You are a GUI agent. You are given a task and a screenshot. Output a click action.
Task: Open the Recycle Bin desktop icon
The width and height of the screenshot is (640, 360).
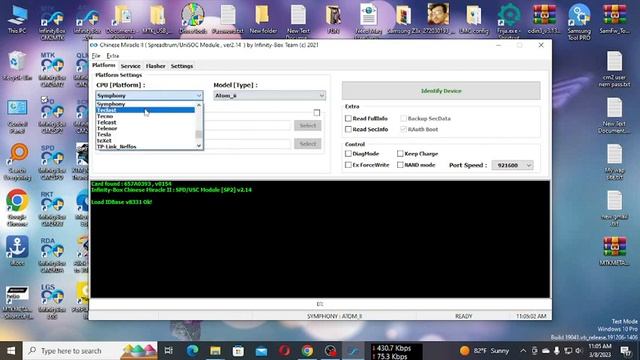pos(17,65)
